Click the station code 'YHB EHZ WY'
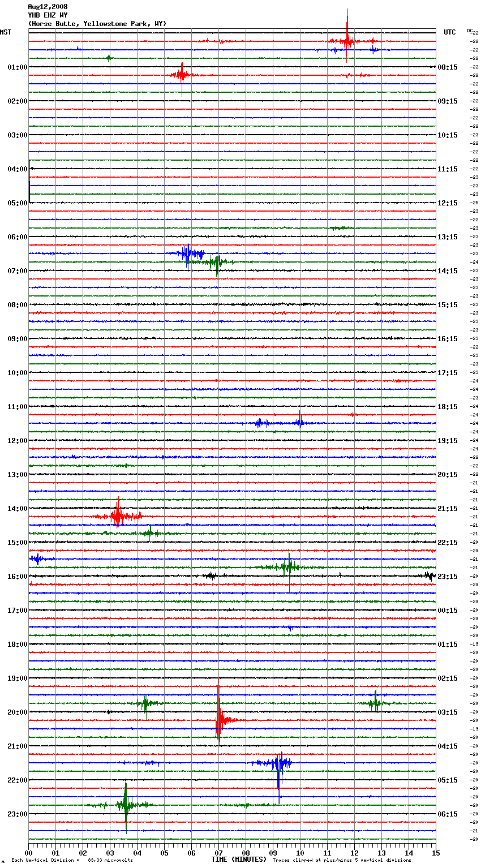The height and width of the screenshot is (868, 481). point(48,15)
